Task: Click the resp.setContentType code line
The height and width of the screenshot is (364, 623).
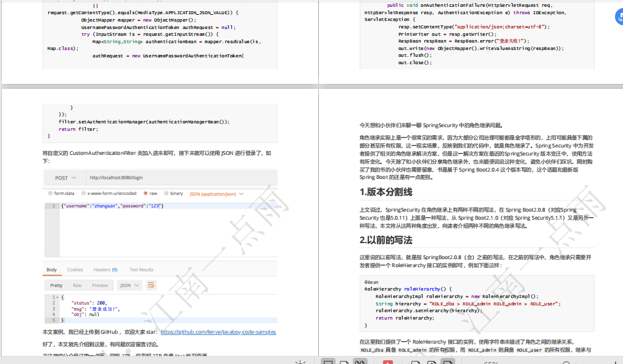Action: point(474,27)
